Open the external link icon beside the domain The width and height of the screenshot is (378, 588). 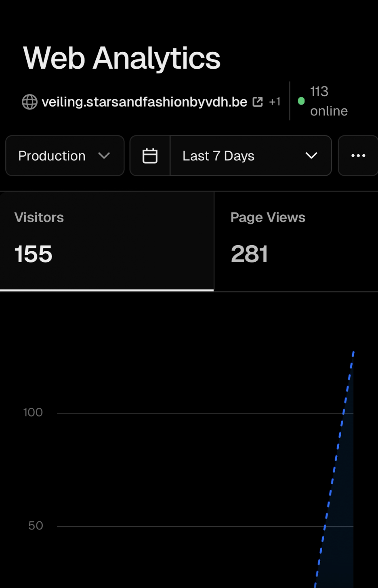tap(258, 102)
